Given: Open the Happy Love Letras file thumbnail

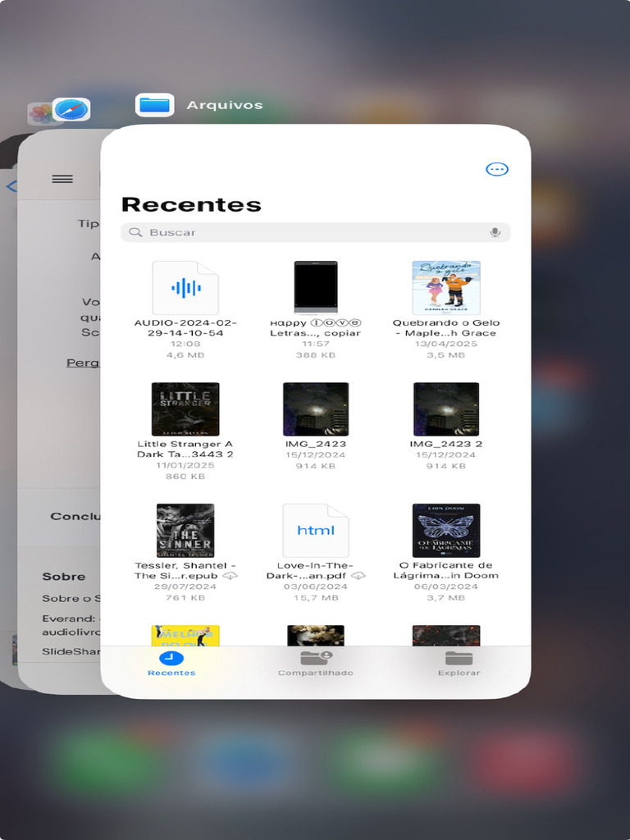Looking at the screenshot, I should pyautogui.click(x=316, y=288).
